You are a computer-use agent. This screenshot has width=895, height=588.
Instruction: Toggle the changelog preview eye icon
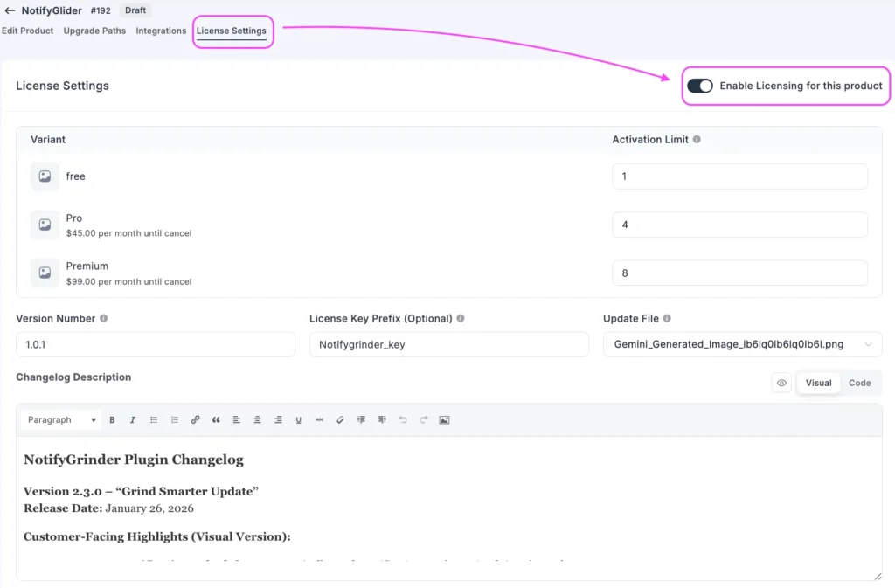click(x=781, y=383)
